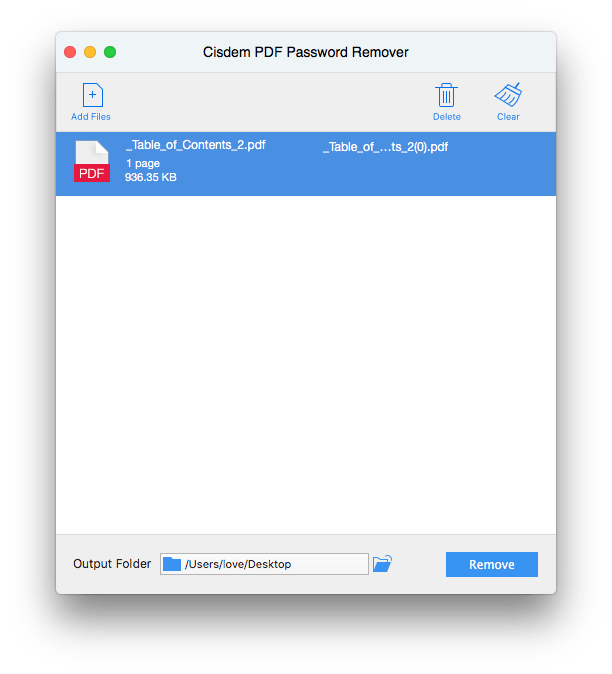Click the empty file list area

306,365
